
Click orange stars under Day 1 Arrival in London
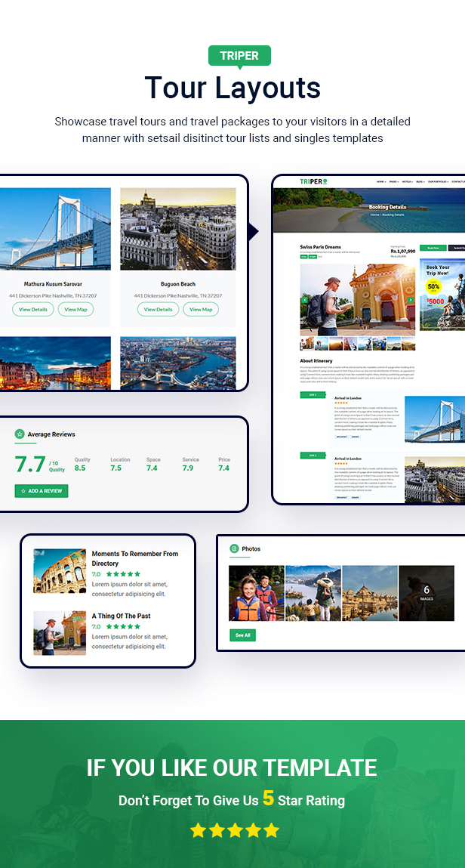(x=340, y=403)
